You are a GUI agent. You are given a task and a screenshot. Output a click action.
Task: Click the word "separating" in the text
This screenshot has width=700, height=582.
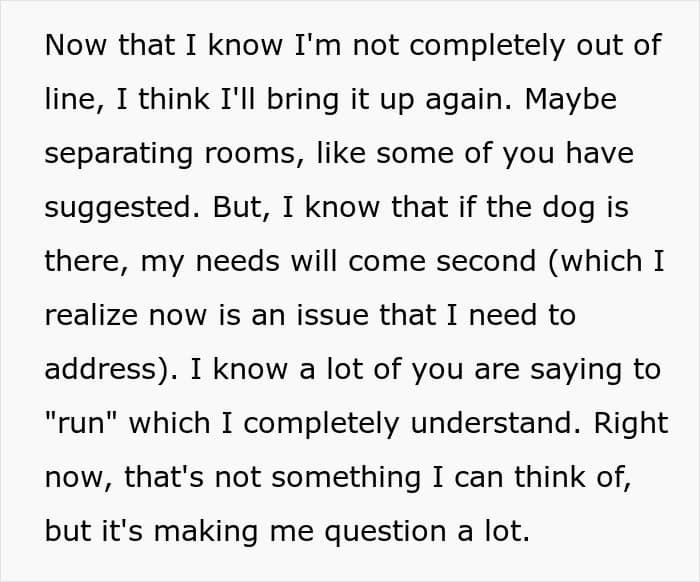[x=119, y=155]
